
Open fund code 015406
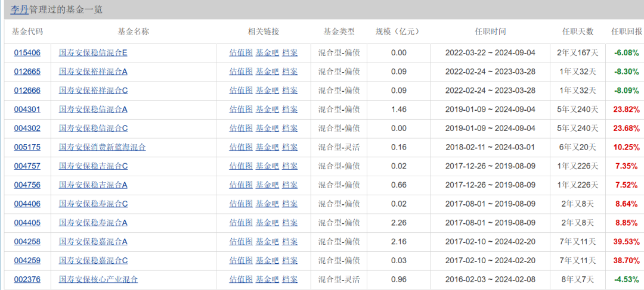pos(27,52)
